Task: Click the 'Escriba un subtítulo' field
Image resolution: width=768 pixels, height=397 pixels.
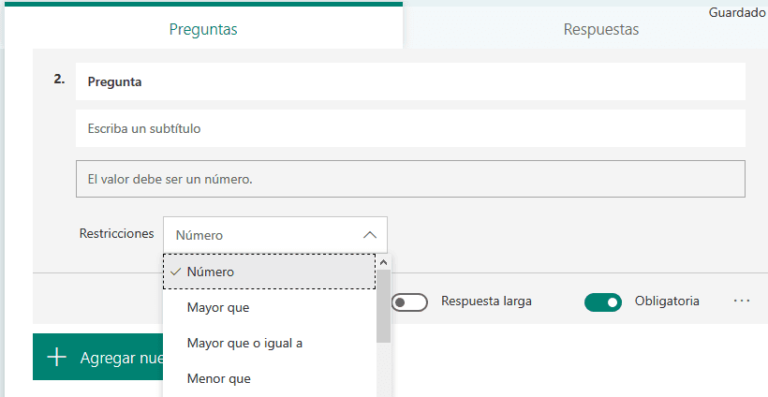Action: [410, 128]
